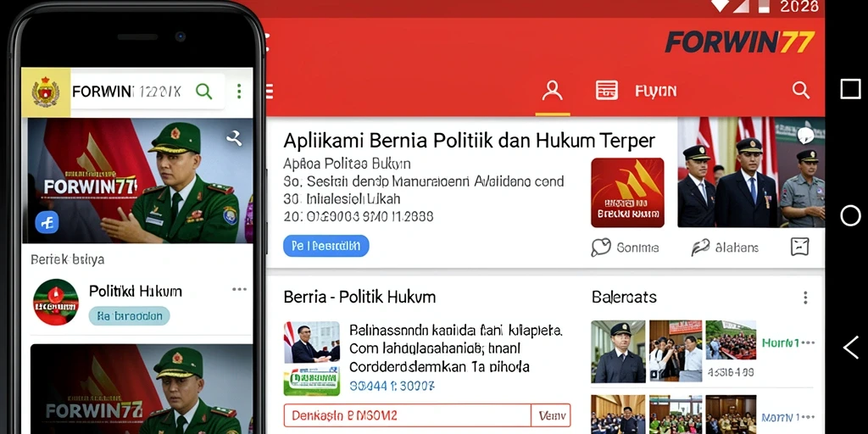Open the three-dot menu next to Balercats
868x434 pixels.
[805, 298]
